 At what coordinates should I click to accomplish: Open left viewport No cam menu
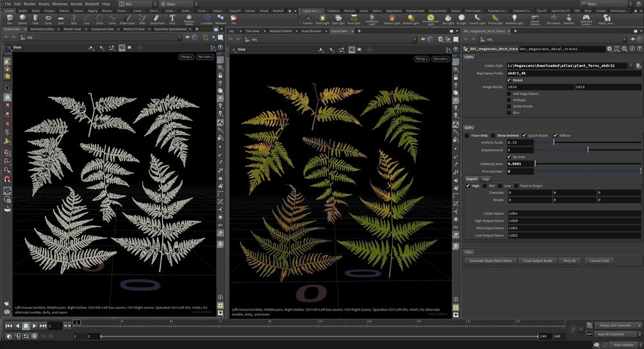(205, 56)
